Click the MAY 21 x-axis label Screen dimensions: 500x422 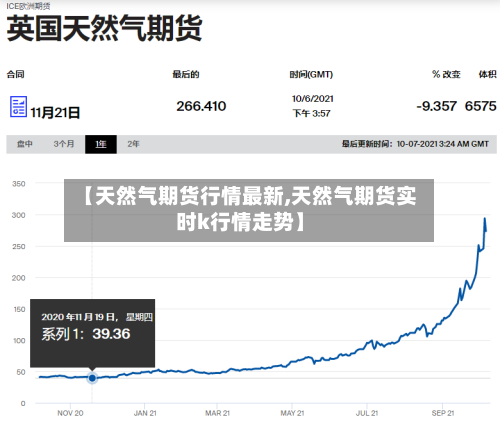point(292,413)
